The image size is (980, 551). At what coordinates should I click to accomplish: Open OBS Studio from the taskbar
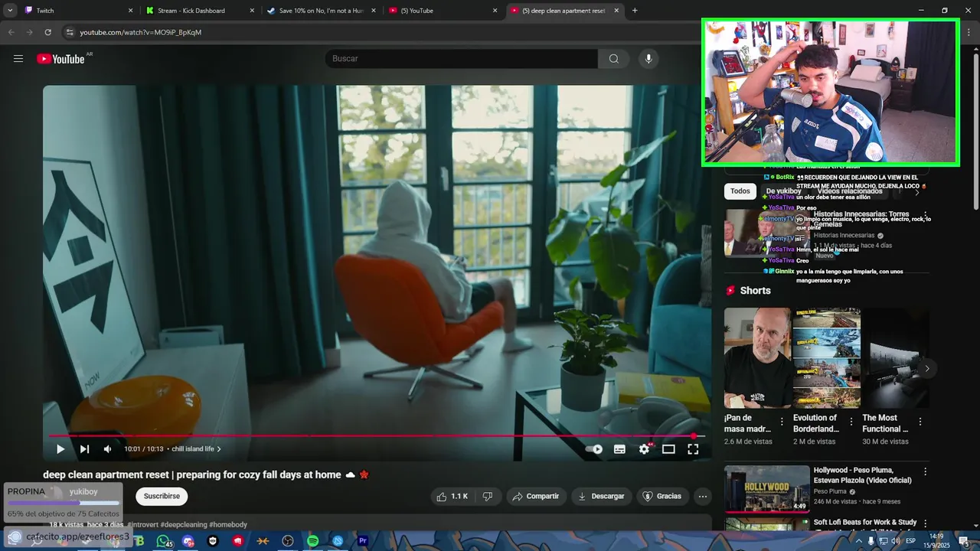coord(288,541)
